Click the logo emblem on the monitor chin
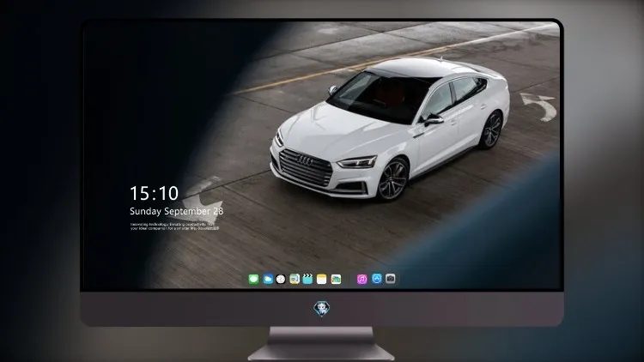The height and width of the screenshot is (362, 644). (x=322, y=309)
